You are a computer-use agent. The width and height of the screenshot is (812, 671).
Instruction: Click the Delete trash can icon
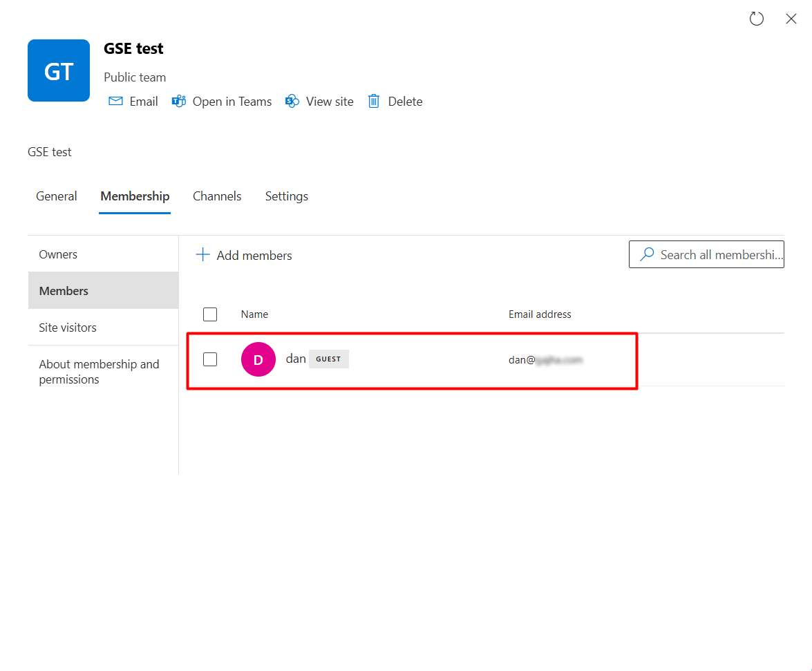[374, 102]
